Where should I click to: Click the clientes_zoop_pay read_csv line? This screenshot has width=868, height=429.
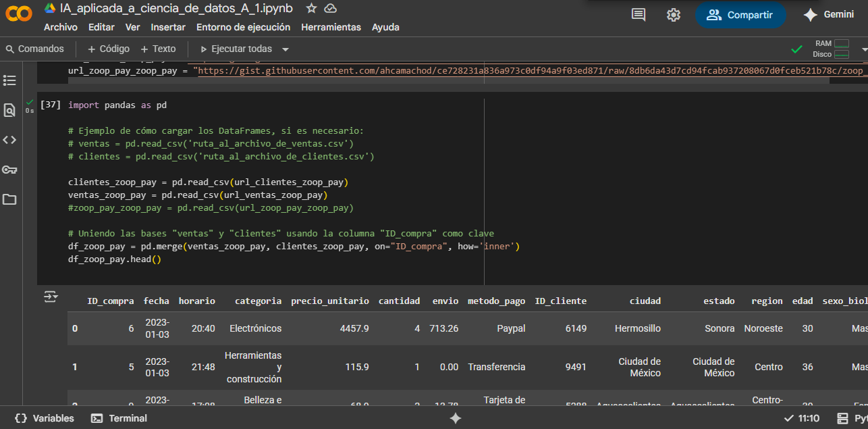208,182
